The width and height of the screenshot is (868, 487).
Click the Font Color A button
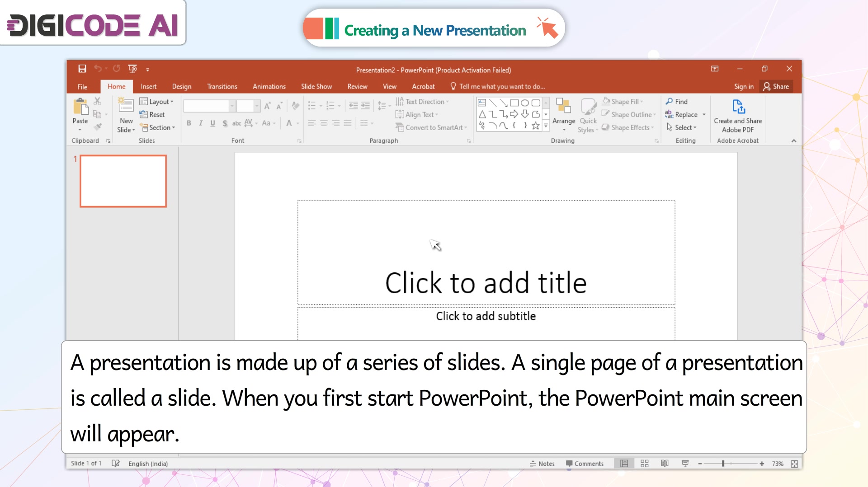289,123
